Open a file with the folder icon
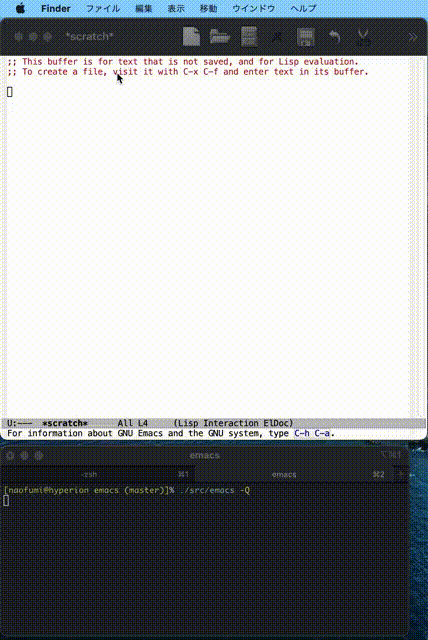This screenshot has height=640, width=428. pyautogui.click(x=220, y=37)
